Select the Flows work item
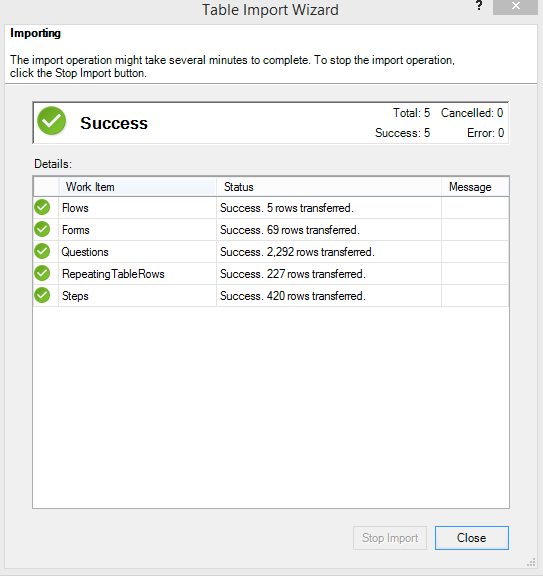 coord(75,208)
